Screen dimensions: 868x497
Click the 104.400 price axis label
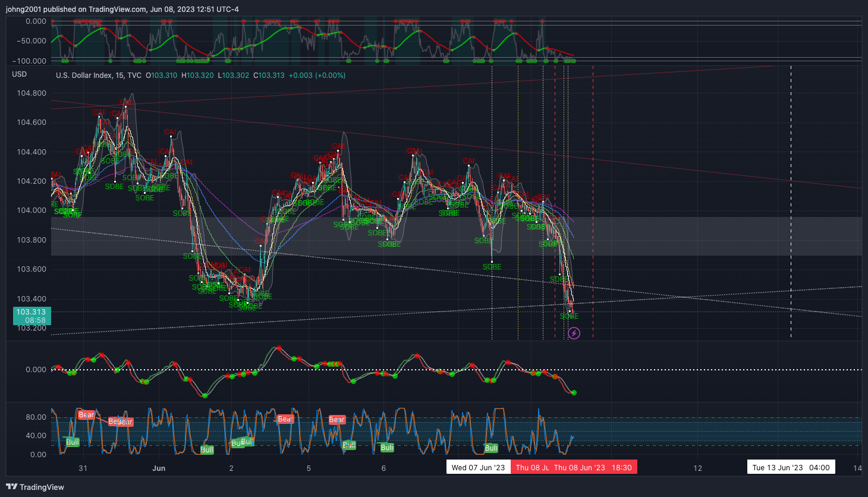pyautogui.click(x=32, y=152)
